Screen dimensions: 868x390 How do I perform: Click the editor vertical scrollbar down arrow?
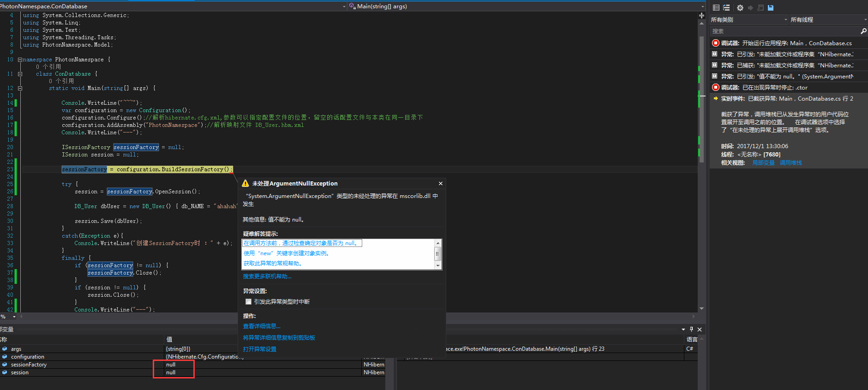click(701, 308)
